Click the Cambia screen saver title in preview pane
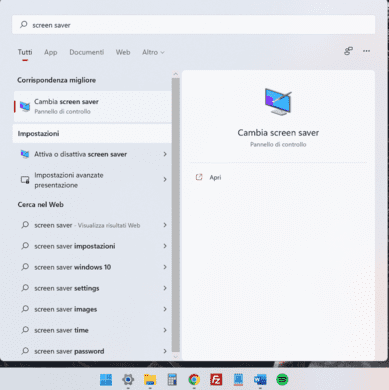This screenshot has width=389, height=390. coord(278,133)
